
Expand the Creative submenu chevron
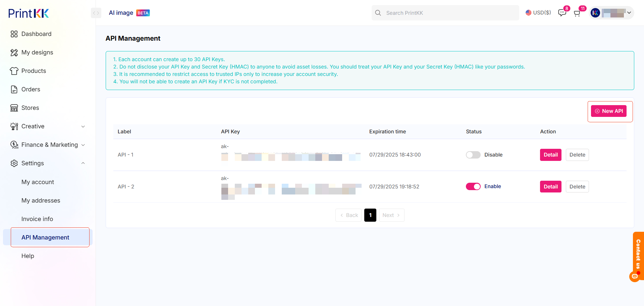click(83, 126)
